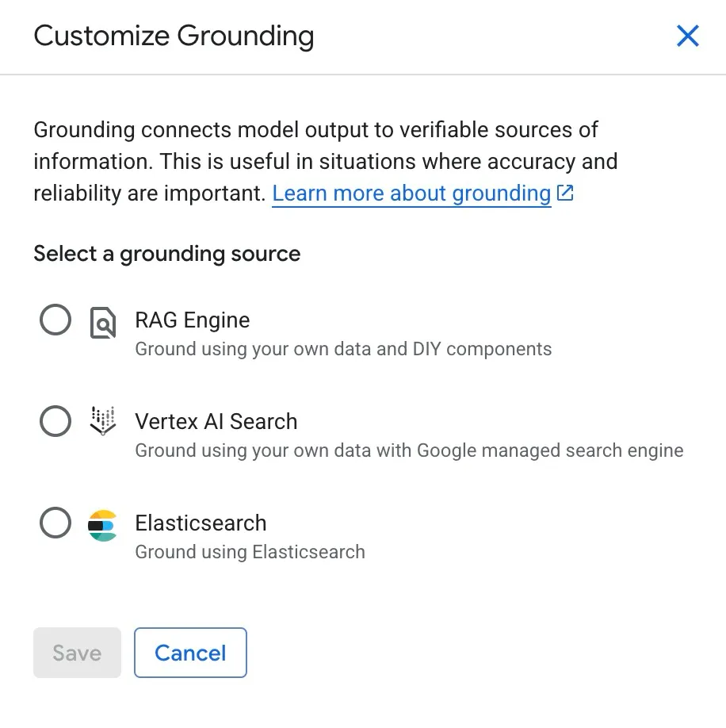Select the RAG Engine radio button
The image size is (726, 728).
55,320
